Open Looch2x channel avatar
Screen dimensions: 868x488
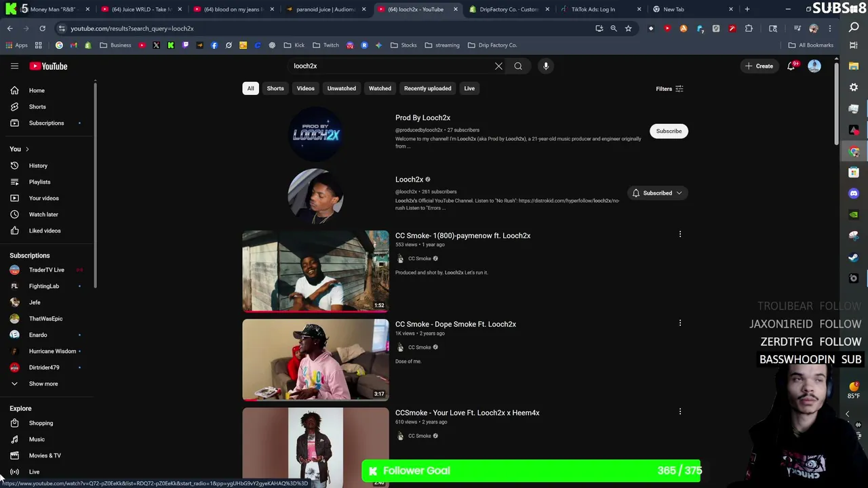pyautogui.click(x=316, y=195)
